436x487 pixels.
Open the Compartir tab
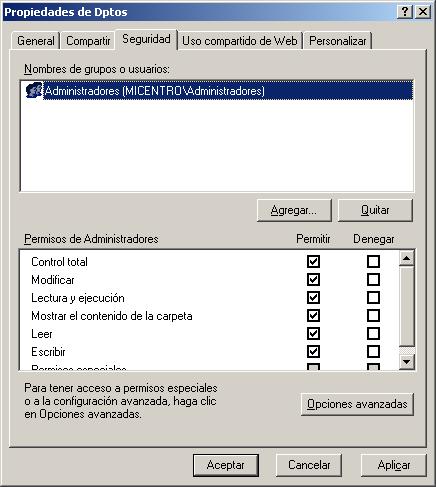pyautogui.click(x=88, y=41)
